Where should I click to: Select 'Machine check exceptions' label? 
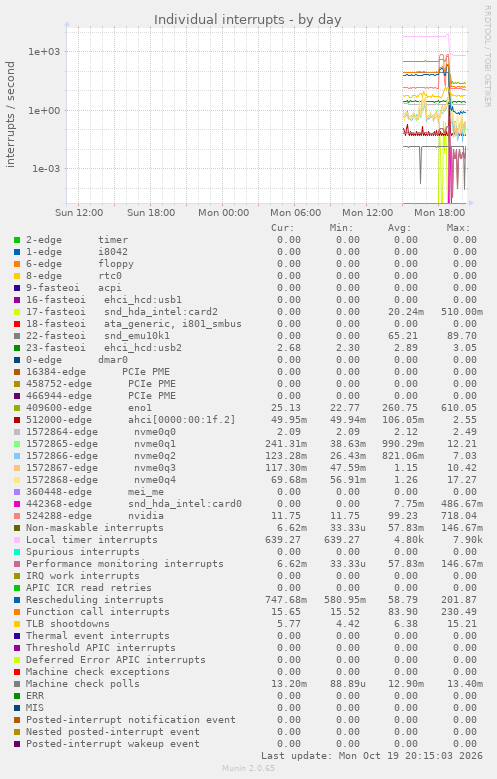pos(98,672)
